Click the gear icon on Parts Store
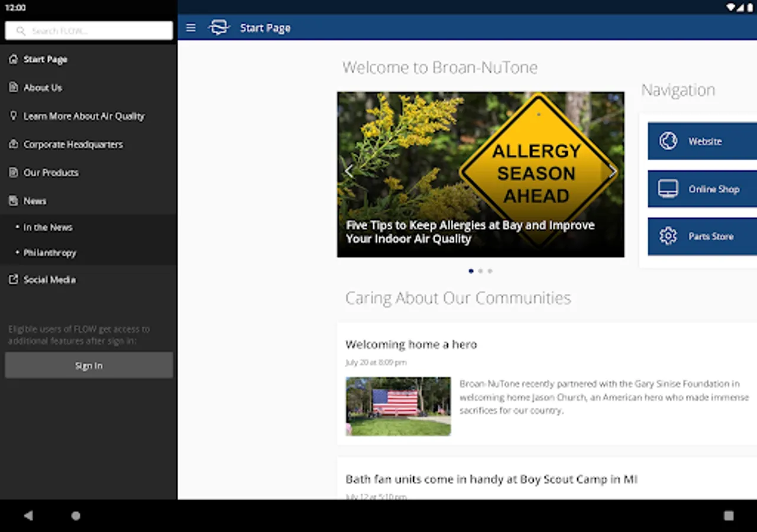Viewport: 757px width, 532px height. coord(668,236)
